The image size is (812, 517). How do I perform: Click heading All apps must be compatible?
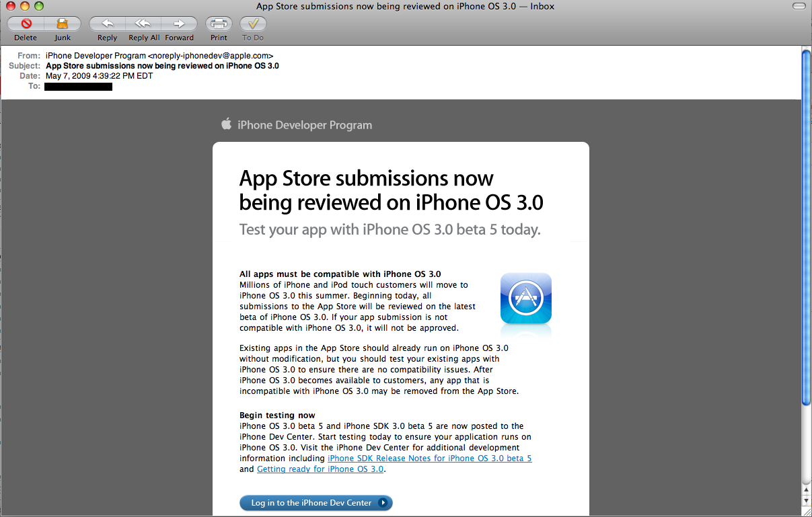[x=340, y=274]
